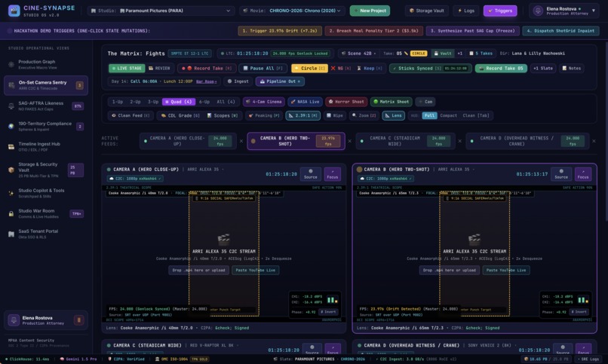
Task: Open 190-Territory Compliance globe icon
Action: tap(11, 127)
